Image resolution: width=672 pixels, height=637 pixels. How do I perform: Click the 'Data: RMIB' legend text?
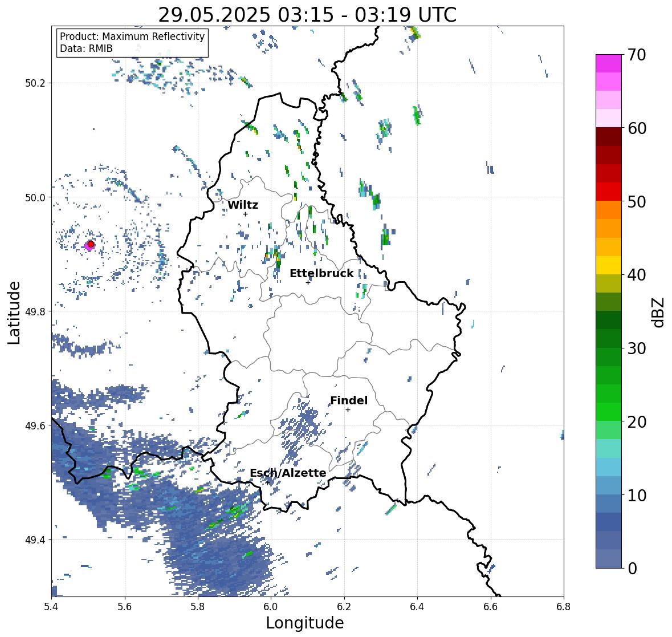point(86,48)
